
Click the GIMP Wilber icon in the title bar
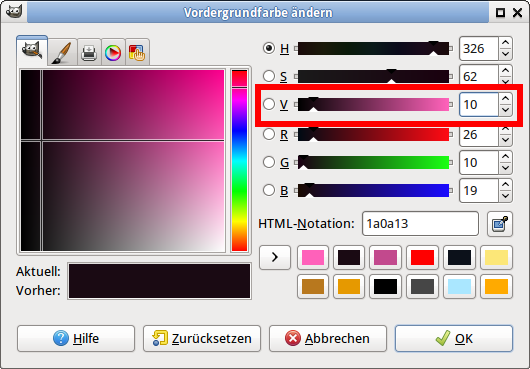tap(14, 12)
